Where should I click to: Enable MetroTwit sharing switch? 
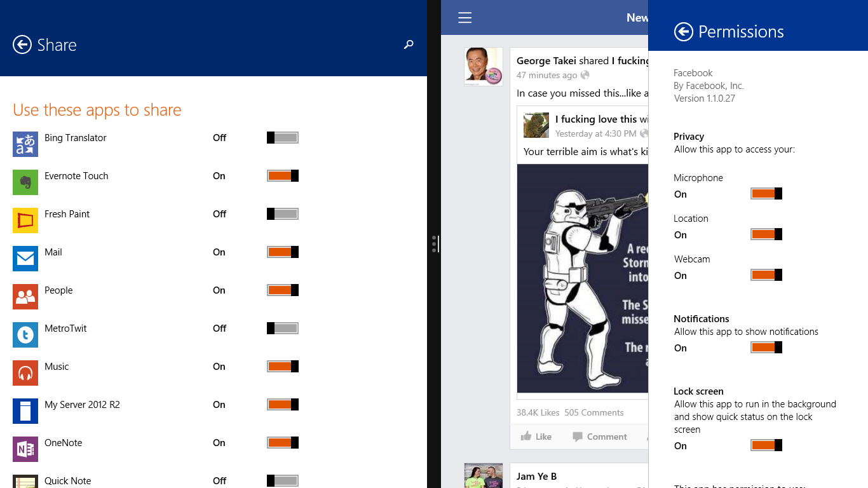click(283, 329)
